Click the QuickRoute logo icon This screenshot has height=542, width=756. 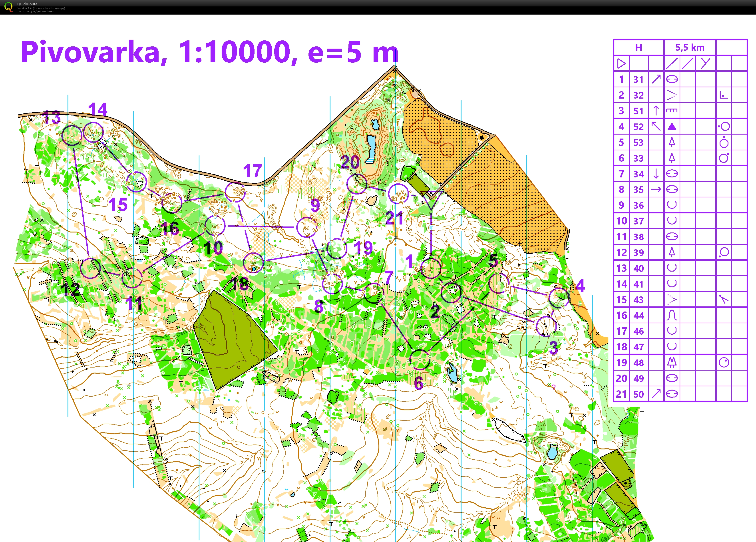pyautogui.click(x=8, y=7)
